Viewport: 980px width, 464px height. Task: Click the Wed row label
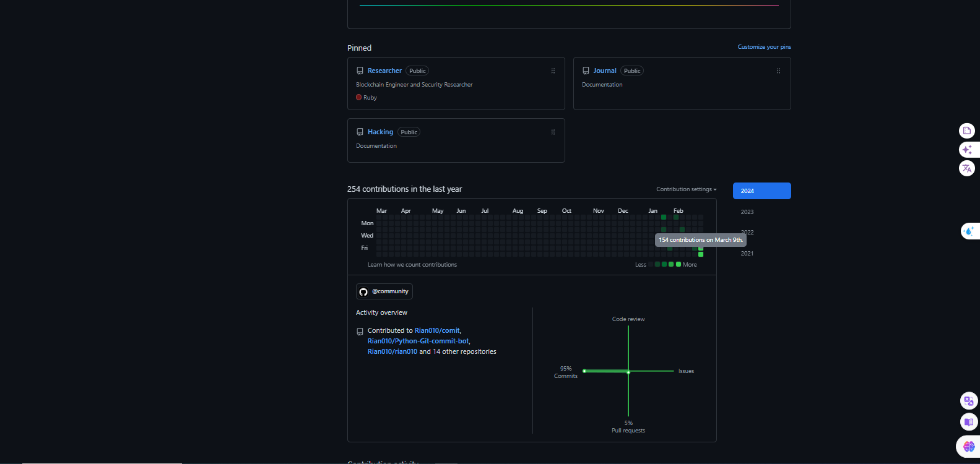tap(367, 236)
